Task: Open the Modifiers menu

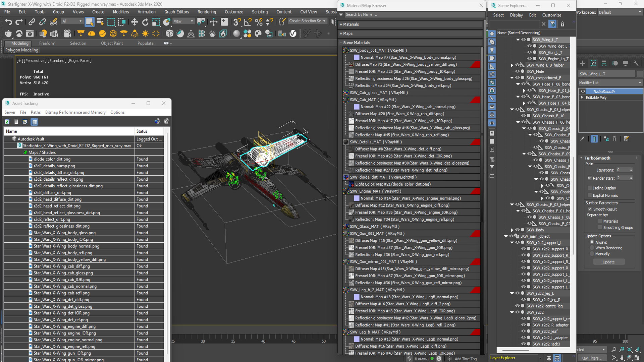Action: pyautogui.click(x=121, y=12)
